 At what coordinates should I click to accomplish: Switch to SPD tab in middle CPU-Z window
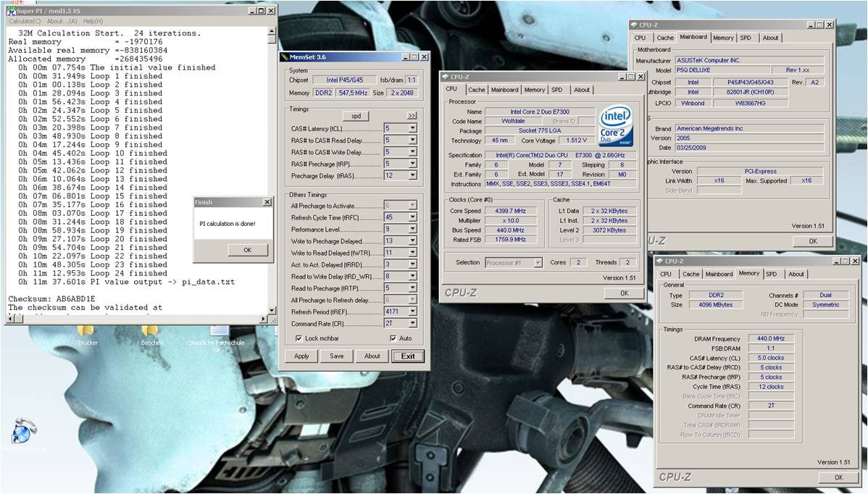tap(557, 90)
